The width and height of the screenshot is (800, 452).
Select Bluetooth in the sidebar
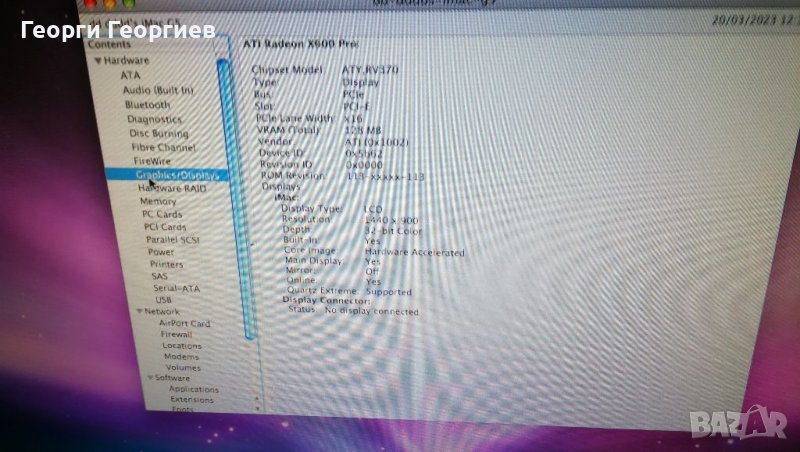tap(147, 104)
